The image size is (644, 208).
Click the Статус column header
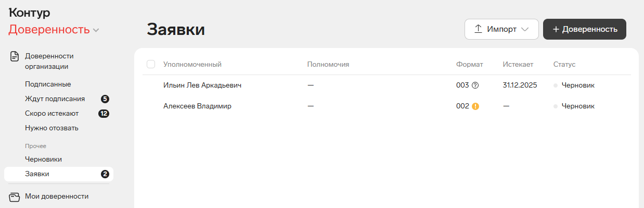click(564, 64)
